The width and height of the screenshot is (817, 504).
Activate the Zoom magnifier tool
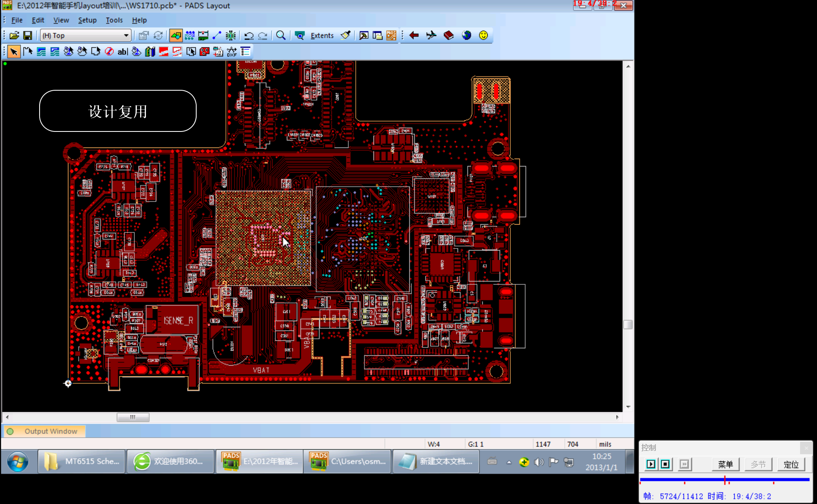click(x=281, y=35)
